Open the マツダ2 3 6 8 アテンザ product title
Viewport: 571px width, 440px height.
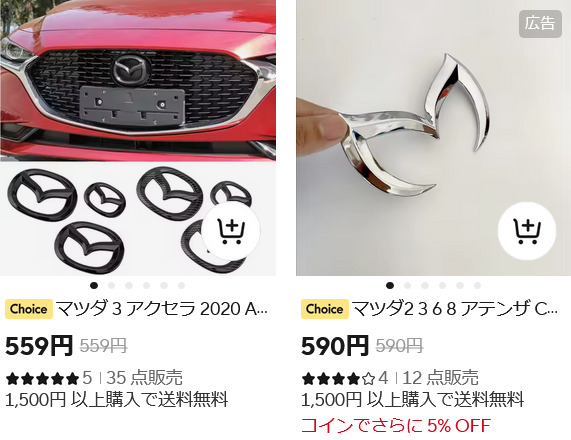point(455,309)
